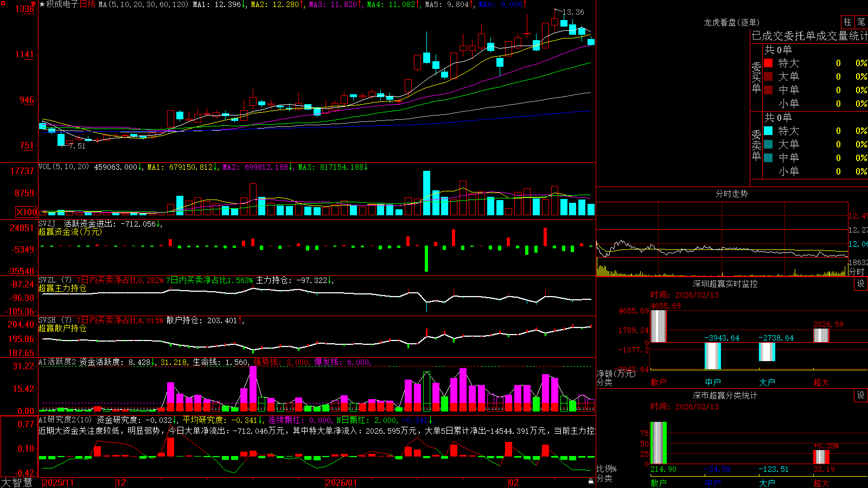Click the teal 大单 sell swatch
This screenshot has height=488, width=868.
(x=768, y=144)
